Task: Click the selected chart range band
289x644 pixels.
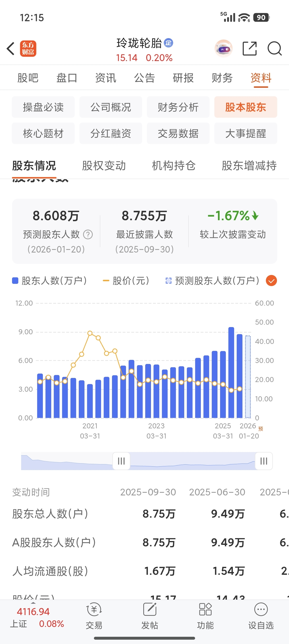Action: click(192, 461)
